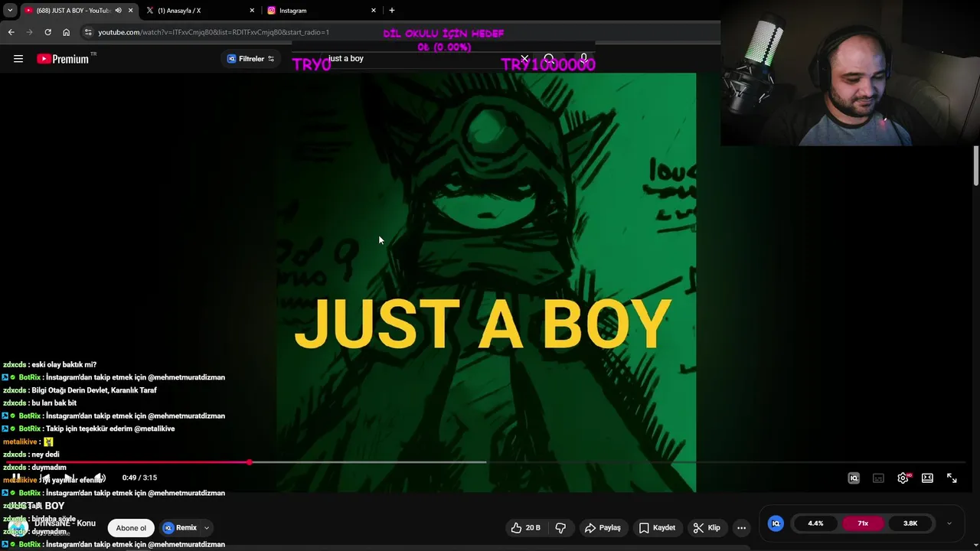Viewport: 980px width, 551px height.
Task: Save the video with Kaydet
Action: tap(657, 527)
